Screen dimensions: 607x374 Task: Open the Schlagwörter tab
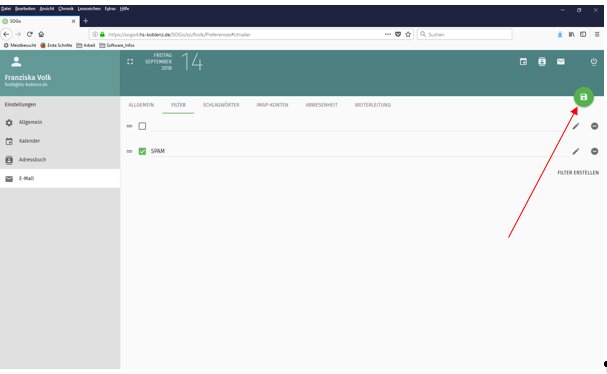221,105
